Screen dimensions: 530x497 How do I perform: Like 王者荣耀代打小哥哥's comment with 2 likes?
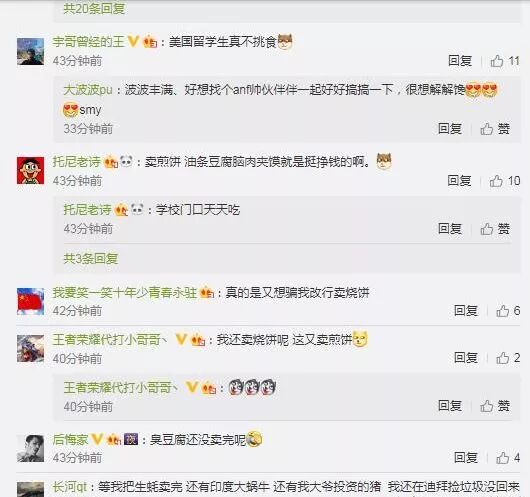click(x=508, y=358)
